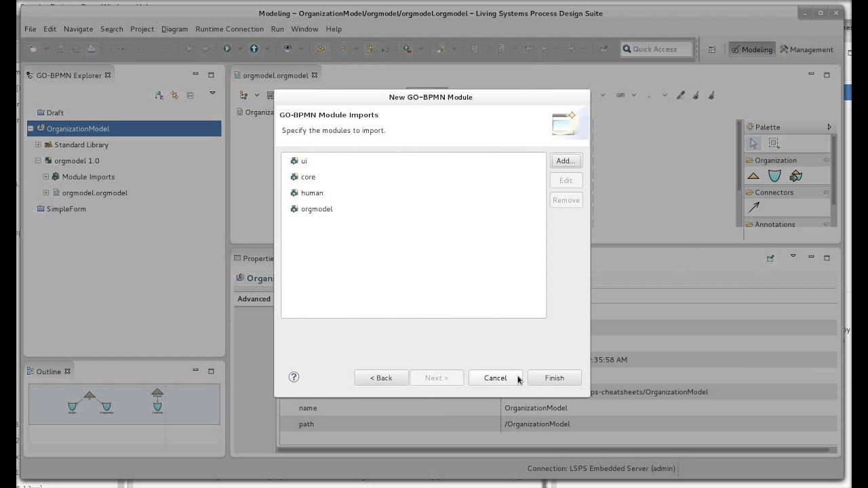868x488 pixels.
Task: Click the Open Perspective icon beside Quick Access
Action: coord(712,49)
